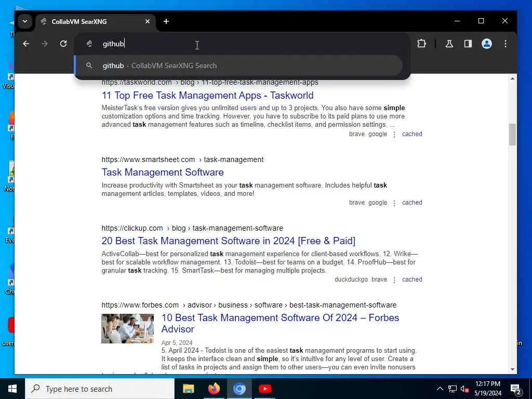Click the address bar with github text
Image resolution: width=532 pixels, height=399 pixels.
pyautogui.click(x=243, y=44)
